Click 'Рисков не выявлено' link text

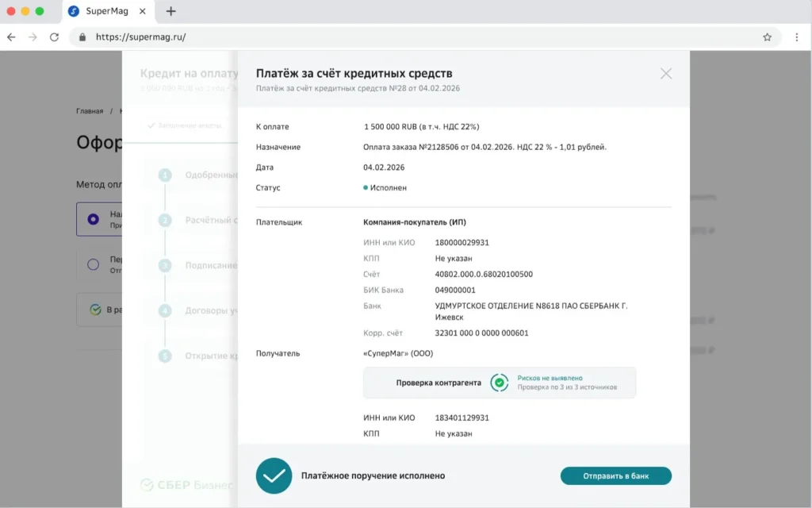pyautogui.click(x=550, y=378)
